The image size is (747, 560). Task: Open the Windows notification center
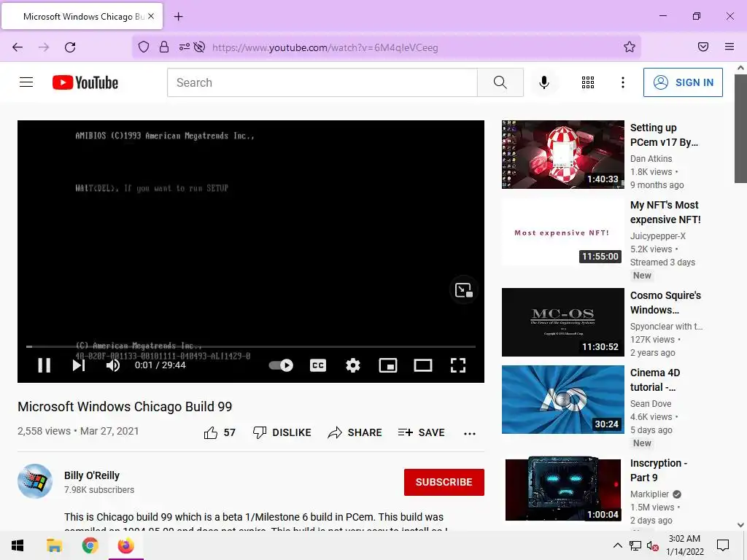(723, 545)
